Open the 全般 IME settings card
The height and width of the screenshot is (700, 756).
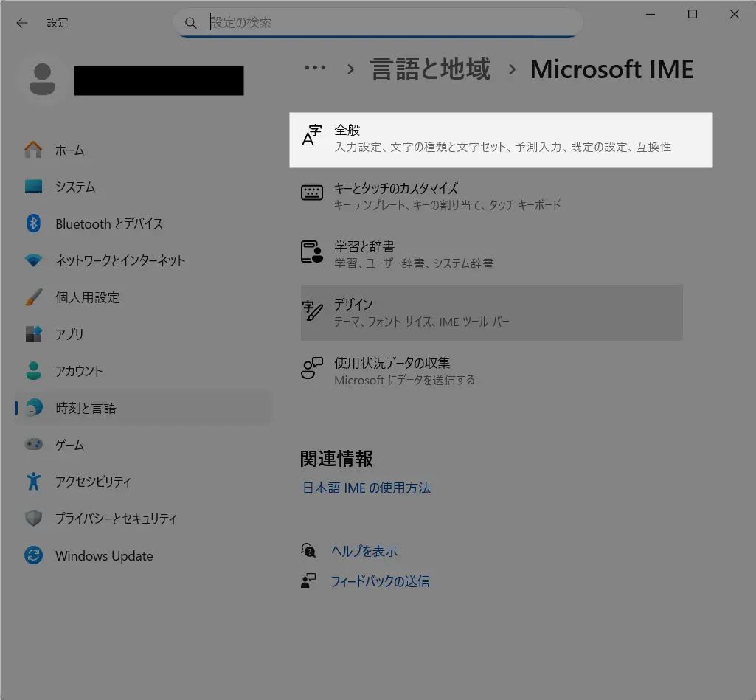tap(501, 140)
